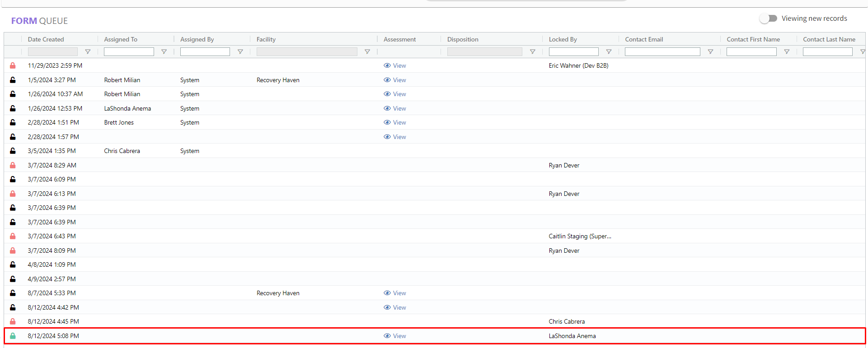
Task: Open filter options for Date Created column
Action: [x=88, y=52]
